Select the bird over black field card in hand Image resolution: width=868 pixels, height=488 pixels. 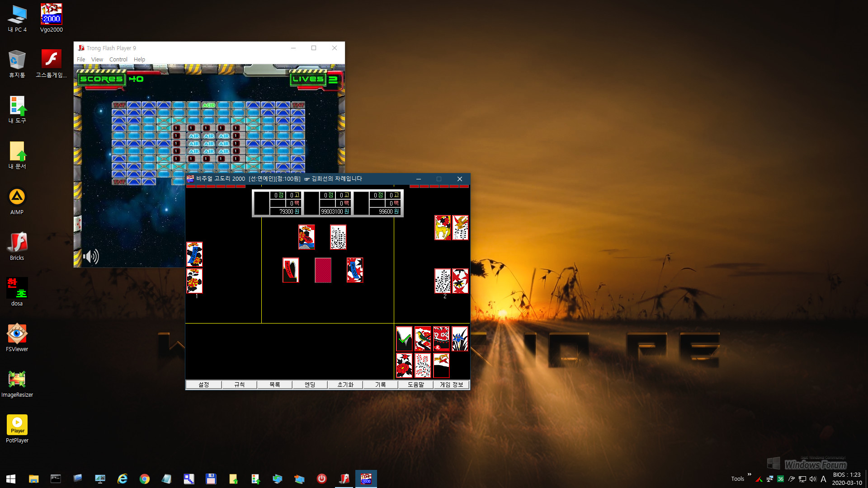[441, 365]
